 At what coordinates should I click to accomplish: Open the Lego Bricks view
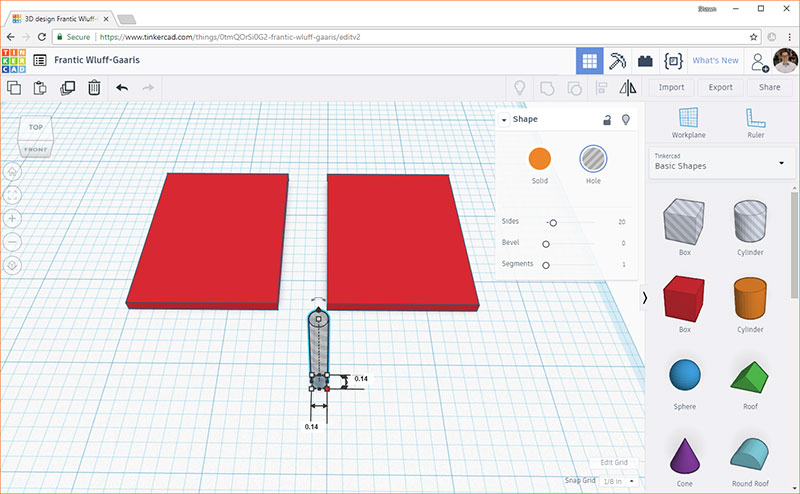645,60
